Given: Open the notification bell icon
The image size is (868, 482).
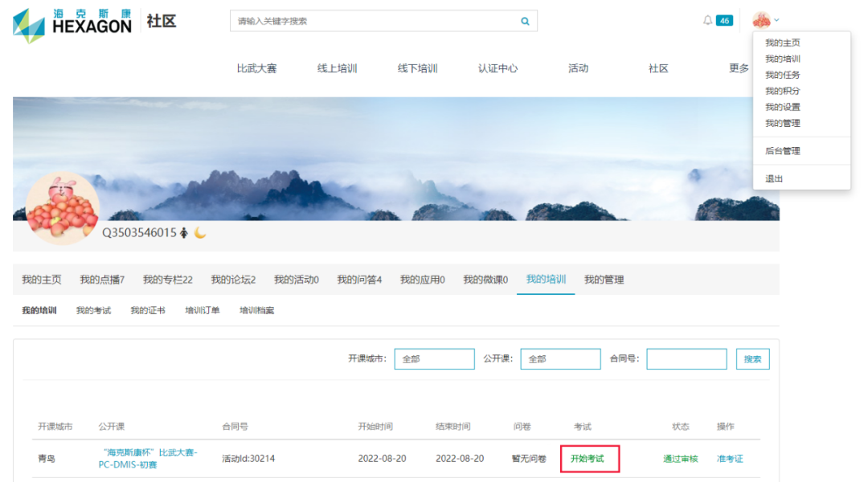Looking at the screenshot, I should click(707, 21).
